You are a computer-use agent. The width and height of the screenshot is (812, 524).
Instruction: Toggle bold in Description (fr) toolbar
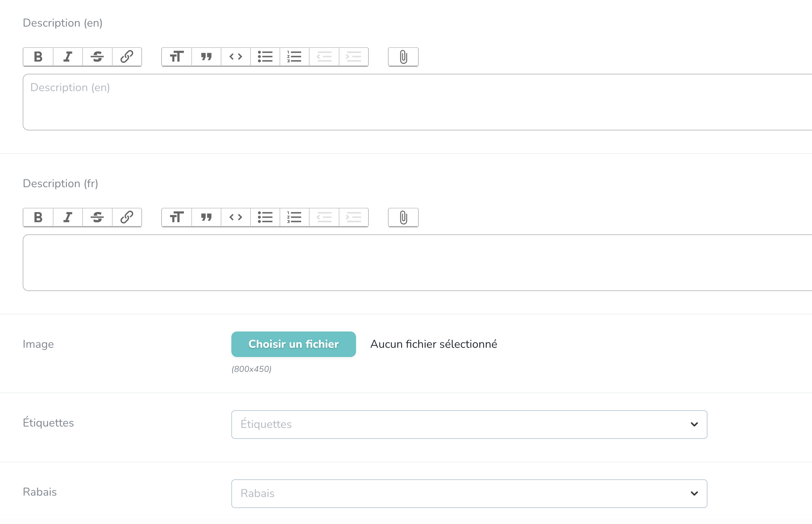(x=38, y=217)
